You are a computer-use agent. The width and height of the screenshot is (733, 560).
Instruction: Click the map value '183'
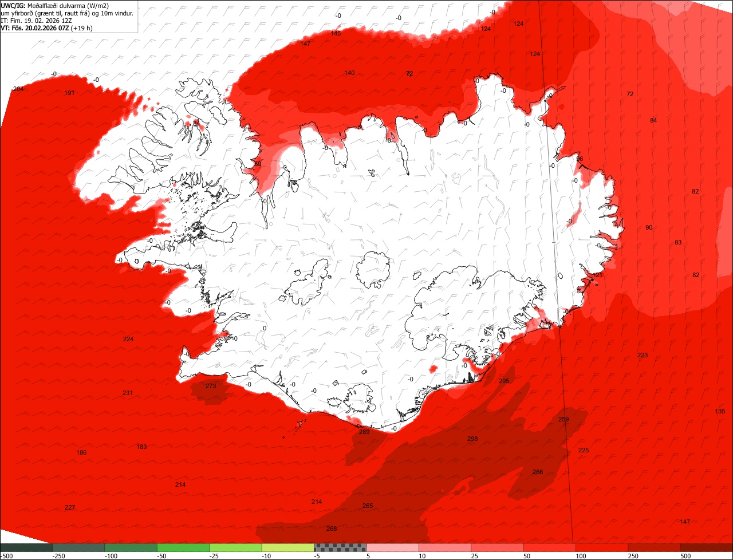(x=142, y=447)
